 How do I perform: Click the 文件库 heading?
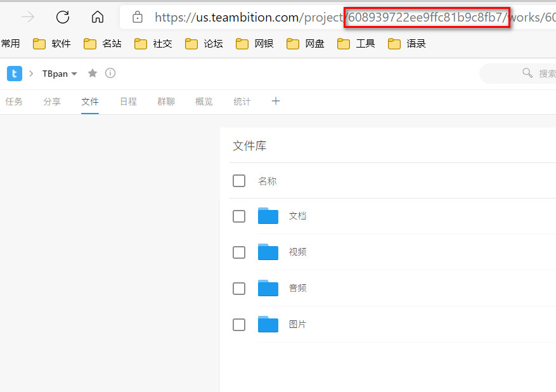(x=249, y=146)
